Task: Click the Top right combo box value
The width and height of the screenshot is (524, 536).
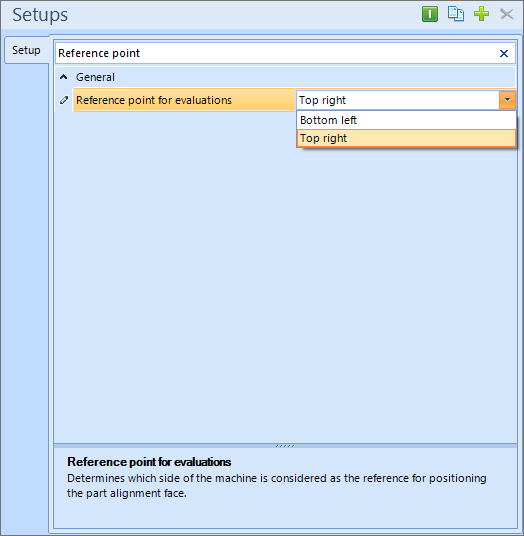Action: pyautogui.click(x=398, y=100)
